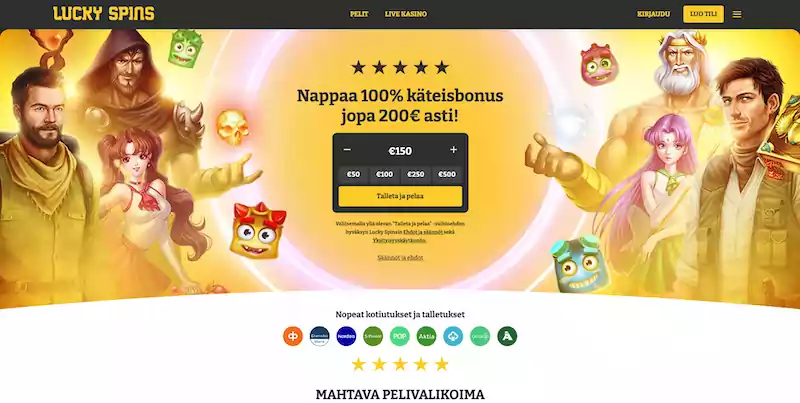Select the dark green Ålandsbanken icon

click(x=507, y=336)
